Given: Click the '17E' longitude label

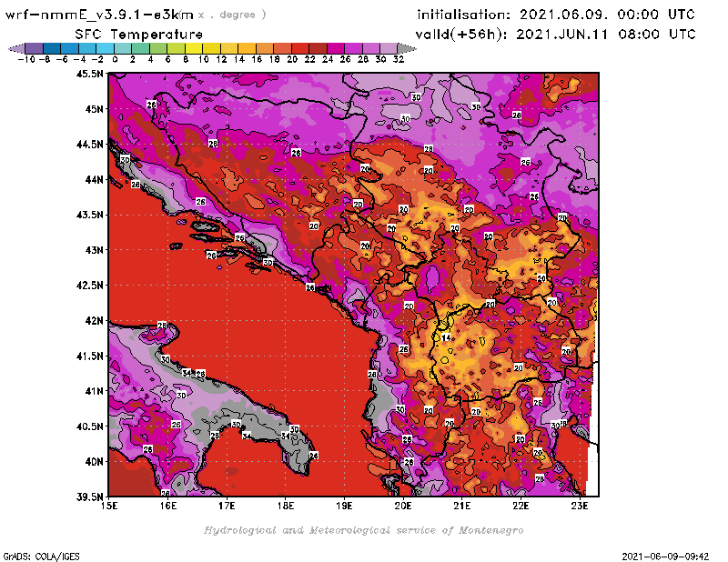Looking at the screenshot, I should (227, 507).
